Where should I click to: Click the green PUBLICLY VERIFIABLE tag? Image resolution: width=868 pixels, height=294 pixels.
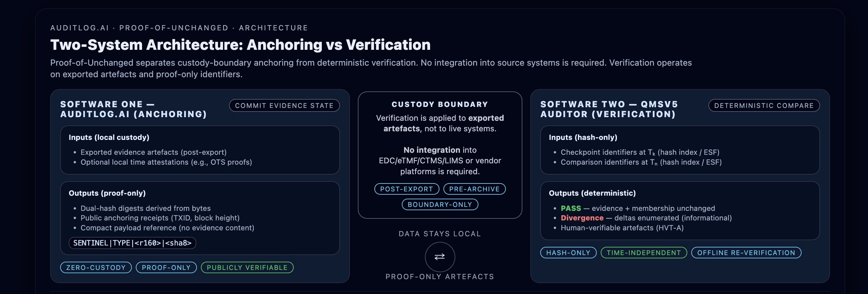click(x=247, y=267)
